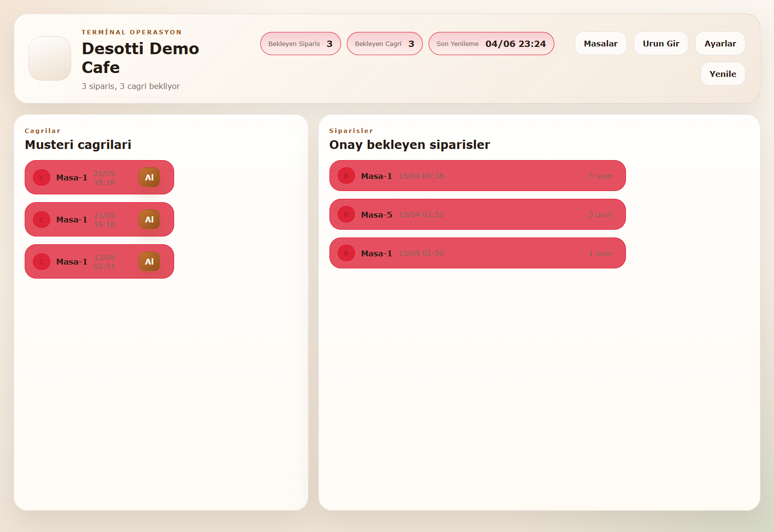Open the Masalar page
The width and height of the screenshot is (774, 532).
pos(601,44)
